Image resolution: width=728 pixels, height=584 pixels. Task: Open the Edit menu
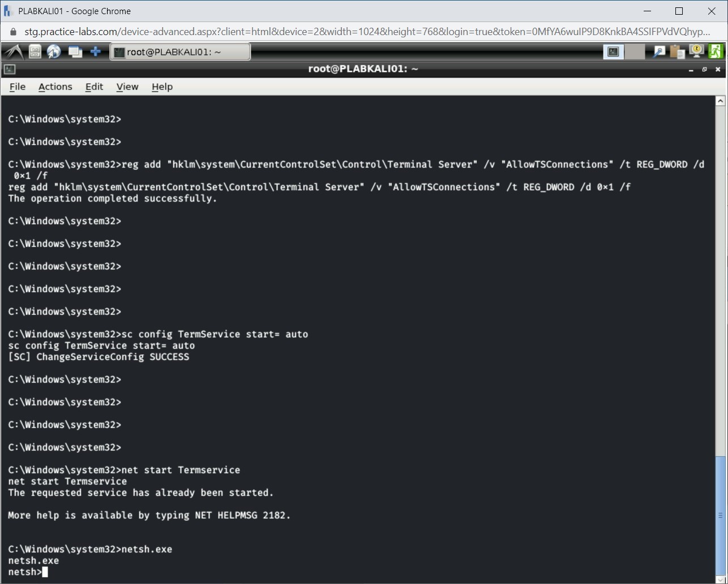coord(94,87)
